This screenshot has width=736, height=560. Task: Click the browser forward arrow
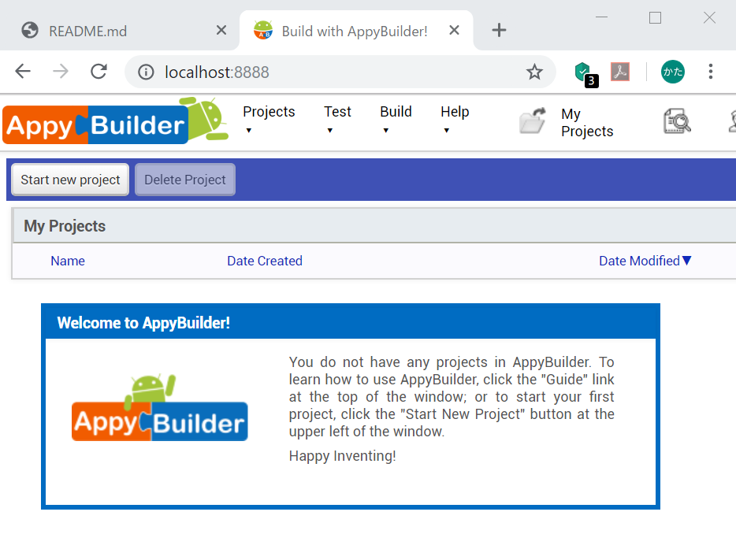point(61,72)
